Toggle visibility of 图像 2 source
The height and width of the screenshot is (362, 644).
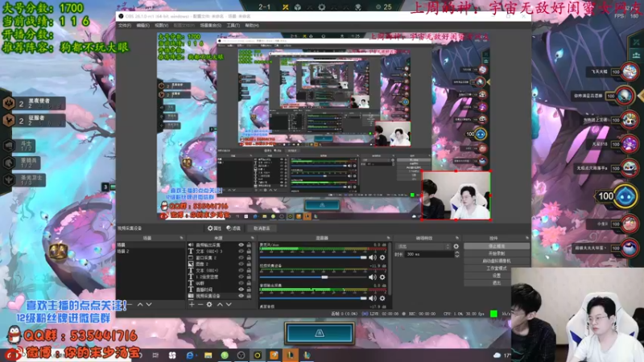(x=241, y=264)
